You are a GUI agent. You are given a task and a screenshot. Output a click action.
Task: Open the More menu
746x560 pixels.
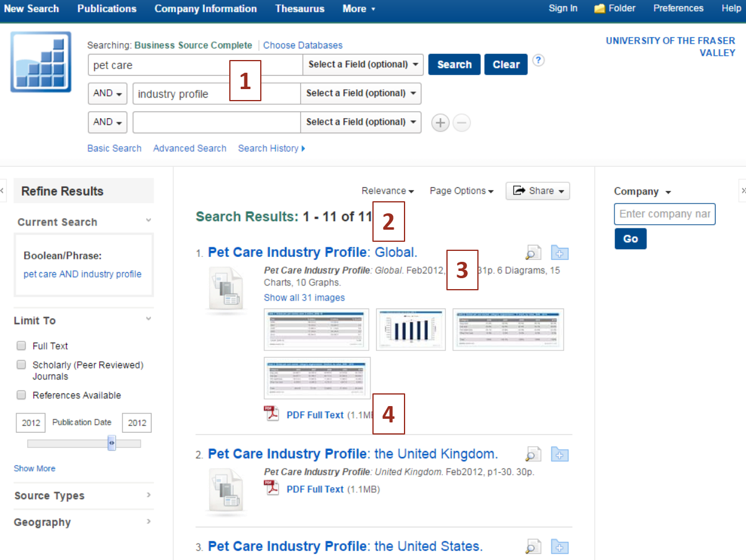tap(358, 8)
